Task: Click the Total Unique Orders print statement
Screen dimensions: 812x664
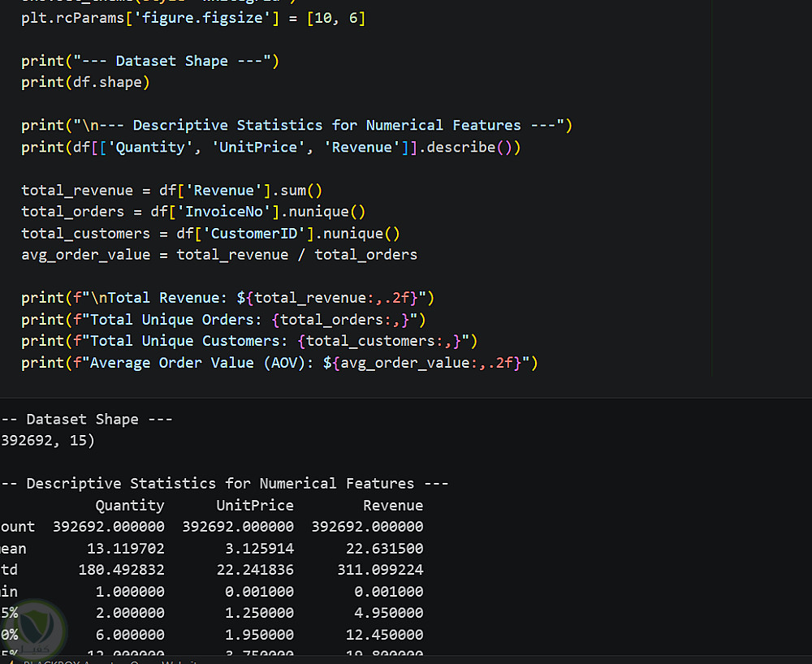Action: (223, 320)
